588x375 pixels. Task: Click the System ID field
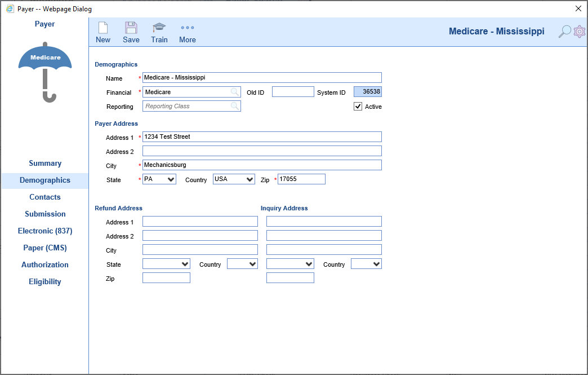click(x=368, y=91)
